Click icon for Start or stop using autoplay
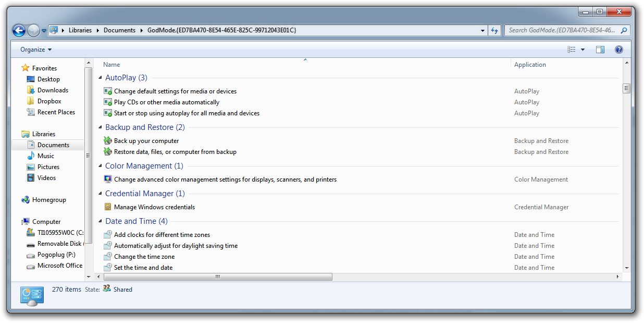 pyautogui.click(x=108, y=113)
